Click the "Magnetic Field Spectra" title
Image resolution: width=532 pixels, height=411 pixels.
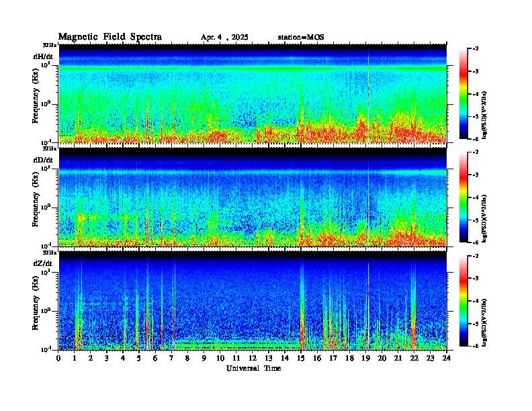pos(110,37)
